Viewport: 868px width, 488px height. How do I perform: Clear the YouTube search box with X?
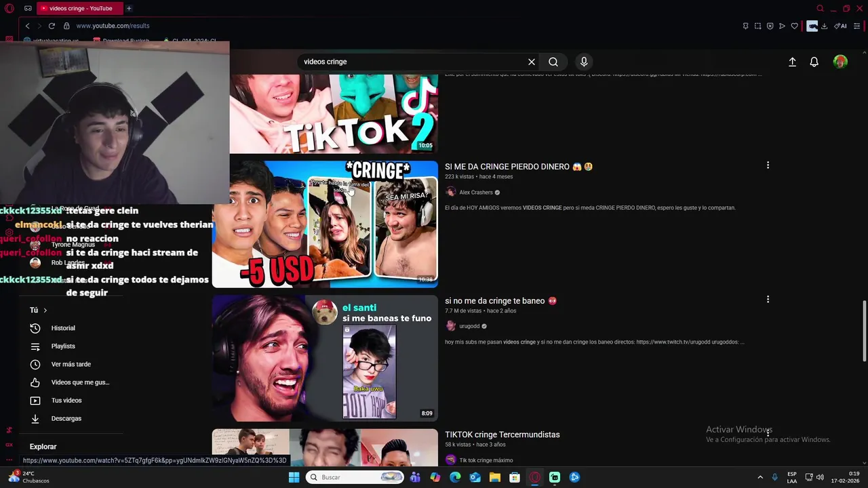pyautogui.click(x=532, y=62)
